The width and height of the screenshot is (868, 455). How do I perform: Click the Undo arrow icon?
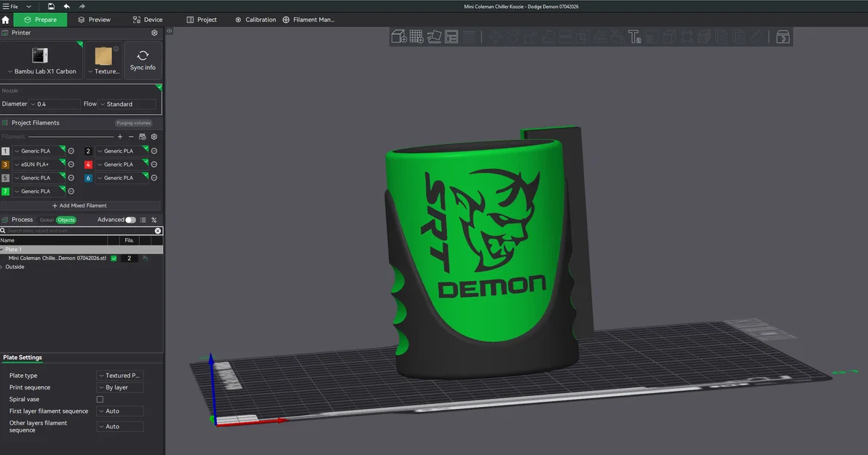(66, 6)
